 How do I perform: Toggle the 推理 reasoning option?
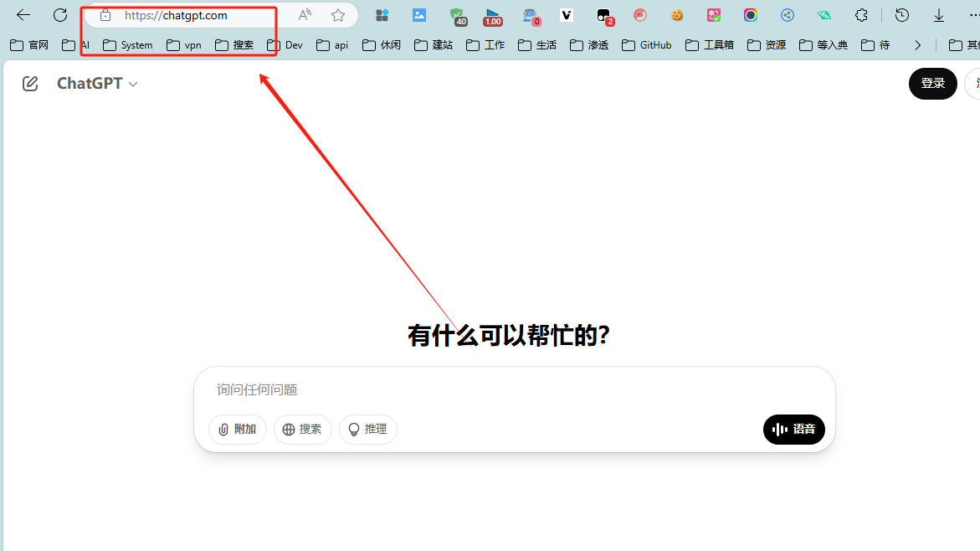coord(367,429)
